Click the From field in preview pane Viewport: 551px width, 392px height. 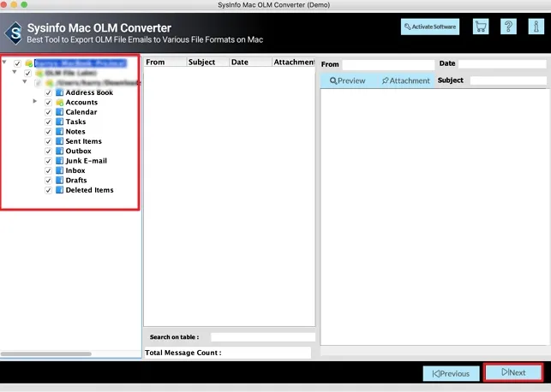point(388,64)
